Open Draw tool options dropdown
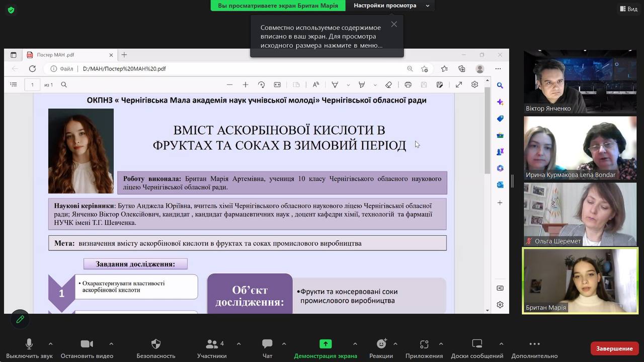 coord(348,85)
